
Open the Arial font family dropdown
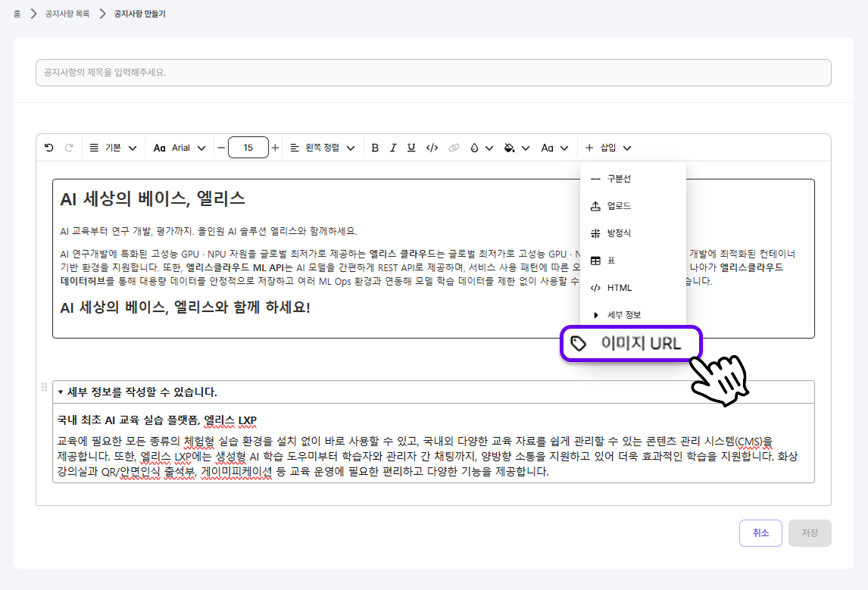[180, 148]
